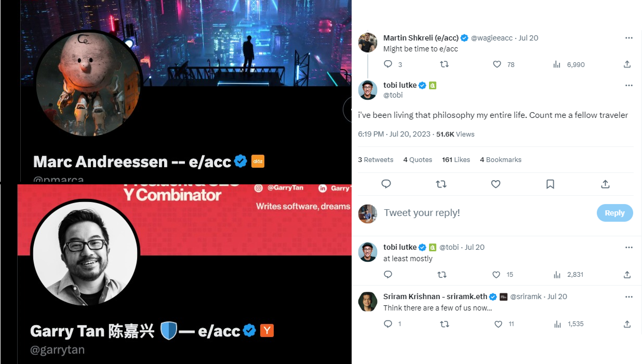
Task: Open the 161 Likes list
Action: point(456,160)
